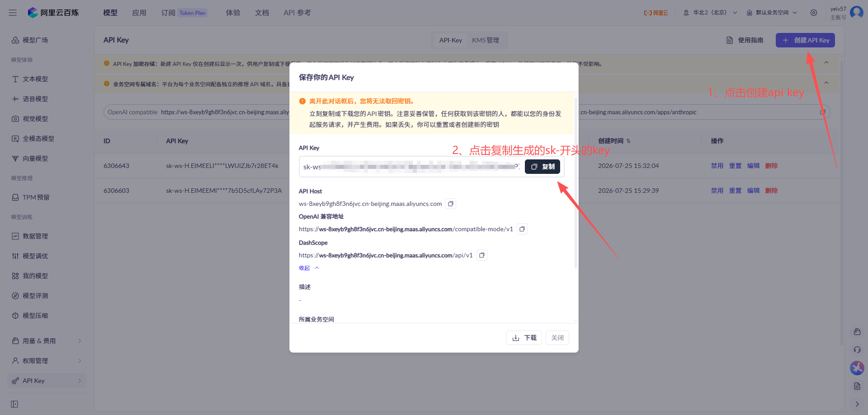
Task: Open 模型调优 in sidebar
Action: tap(47, 256)
